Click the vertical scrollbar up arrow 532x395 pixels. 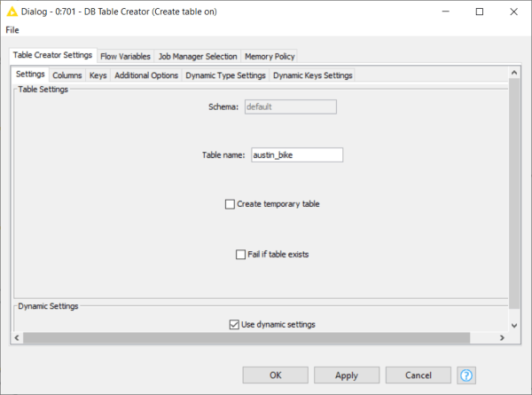514,73
